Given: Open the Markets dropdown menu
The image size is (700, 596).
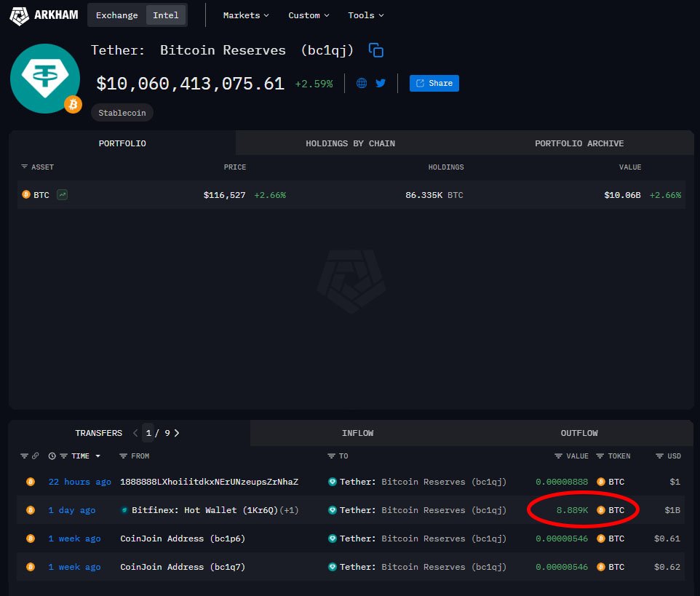Looking at the screenshot, I should [246, 15].
